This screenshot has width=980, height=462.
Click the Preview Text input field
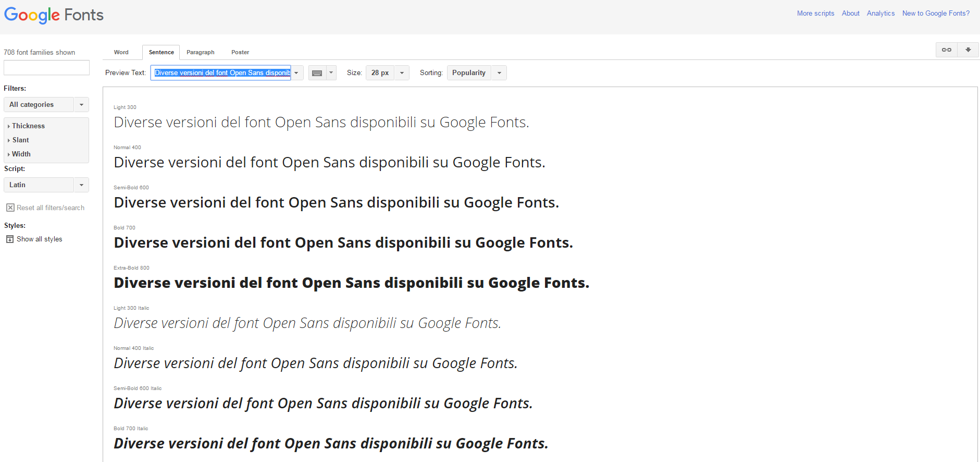click(x=221, y=73)
